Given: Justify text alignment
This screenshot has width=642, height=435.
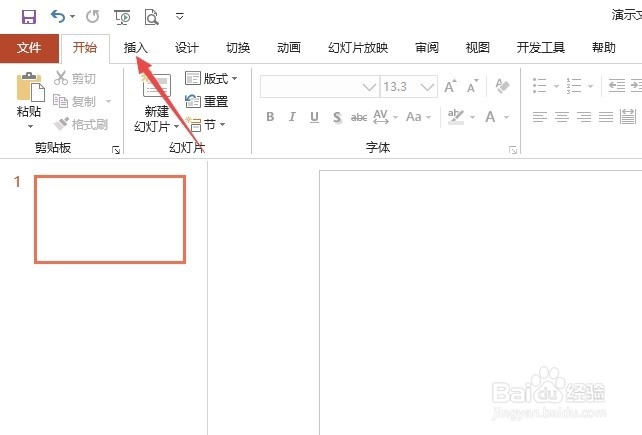Looking at the screenshot, I should [x=606, y=117].
